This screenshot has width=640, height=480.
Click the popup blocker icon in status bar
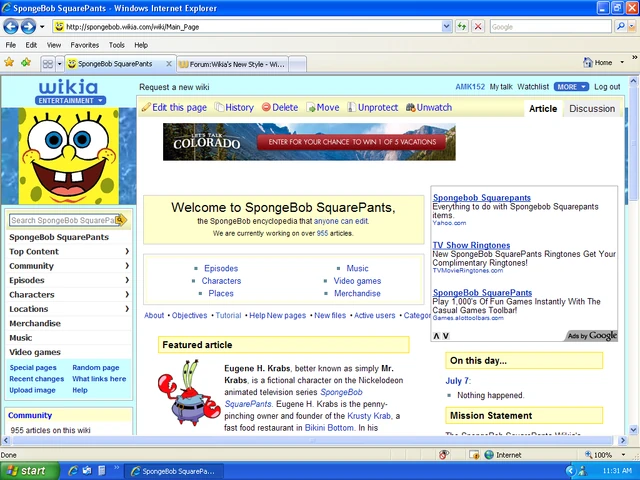pos(474,455)
